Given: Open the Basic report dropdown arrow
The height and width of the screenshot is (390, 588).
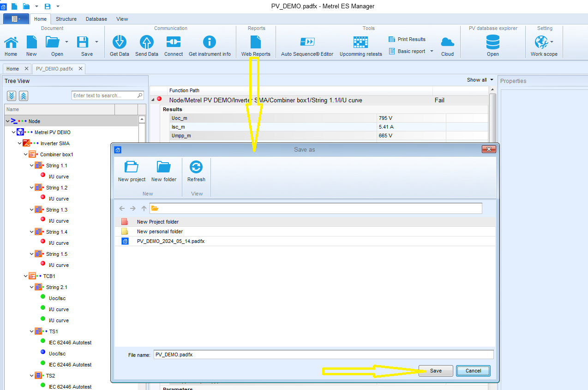Looking at the screenshot, I should tap(432, 51).
